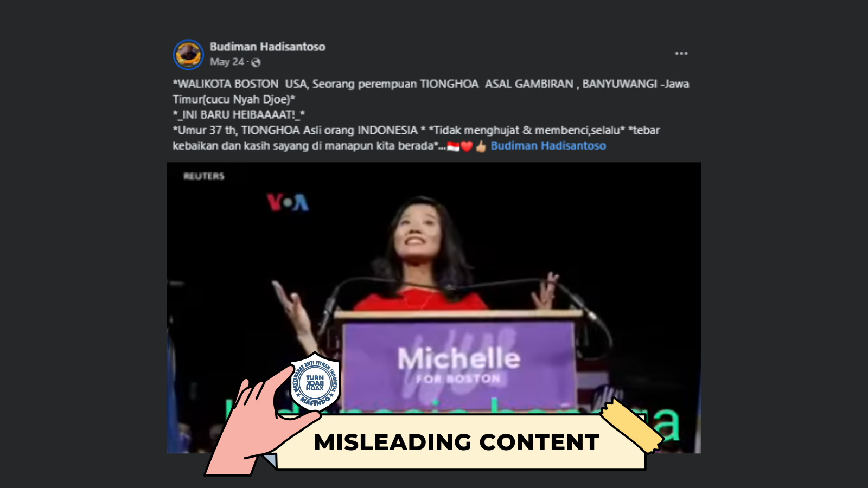The height and width of the screenshot is (488, 868).
Task: Click the 'INI BARU HEIBAAAAT!' caption line
Action: point(239,115)
